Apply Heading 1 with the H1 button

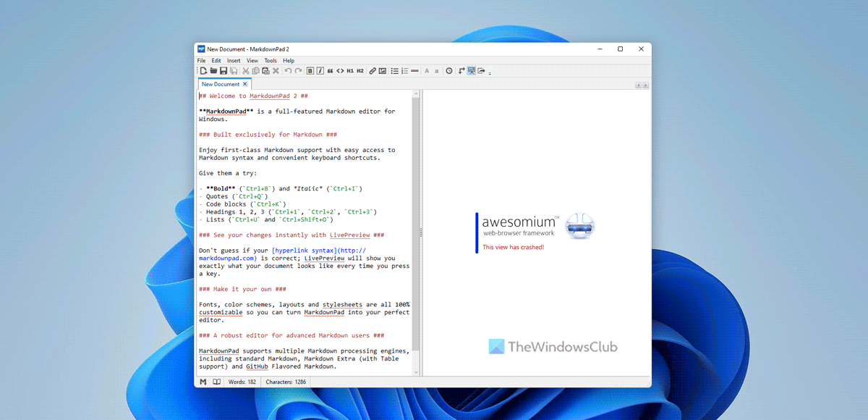350,71
